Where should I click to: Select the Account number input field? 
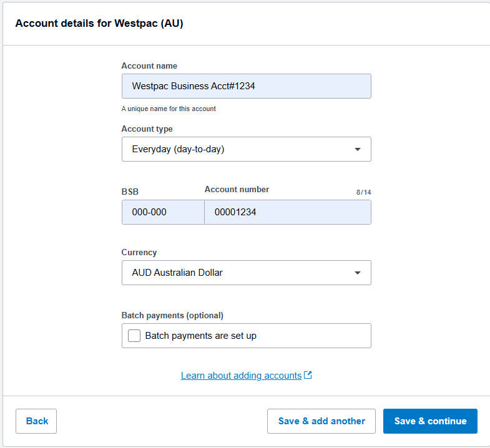[287, 212]
